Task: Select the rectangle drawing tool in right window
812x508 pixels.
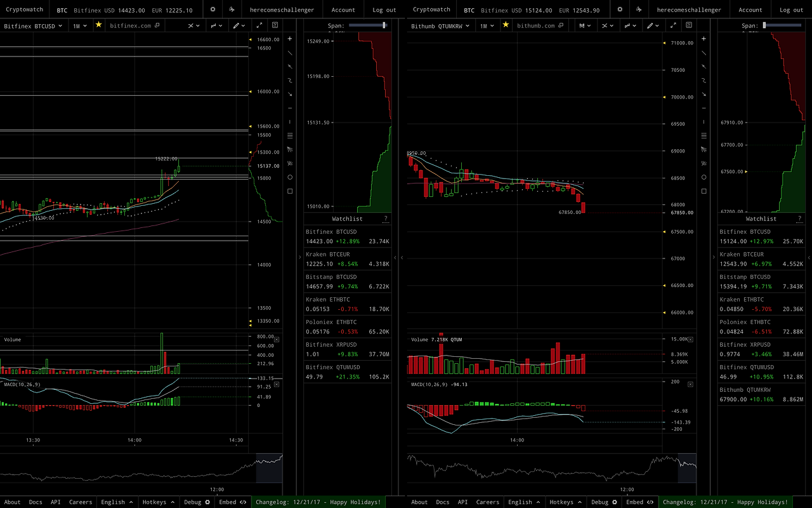Action: pyautogui.click(x=704, y=191)
